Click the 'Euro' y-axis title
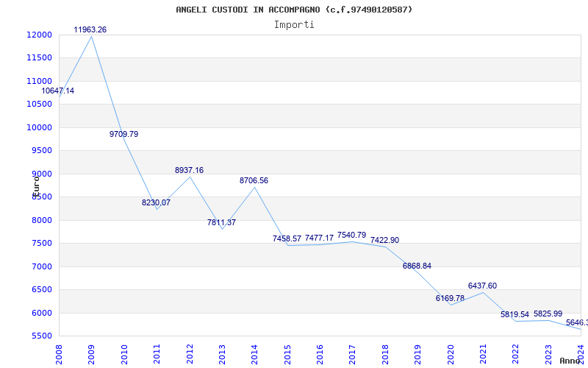The image size is (588, 368). (36, 186)
